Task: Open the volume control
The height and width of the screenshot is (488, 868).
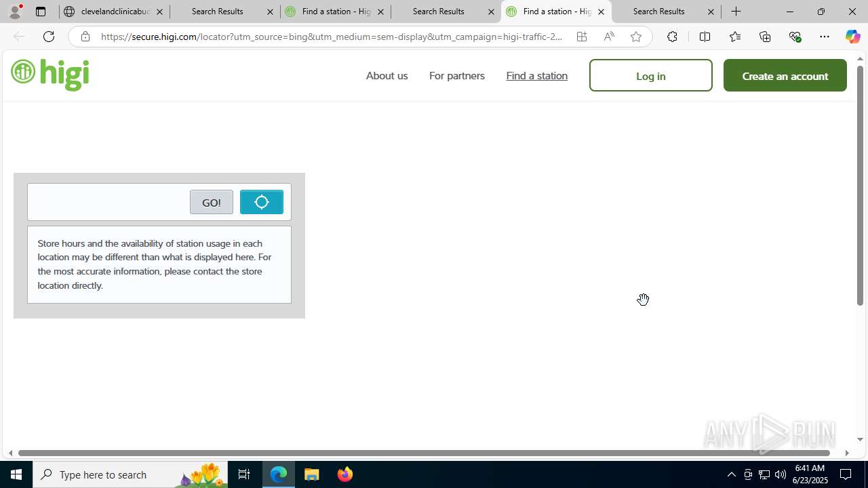Action: (780, 474)
